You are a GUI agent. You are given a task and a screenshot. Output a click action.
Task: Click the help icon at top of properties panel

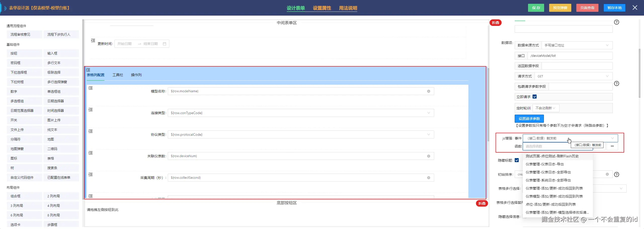[x=617, y=22]
